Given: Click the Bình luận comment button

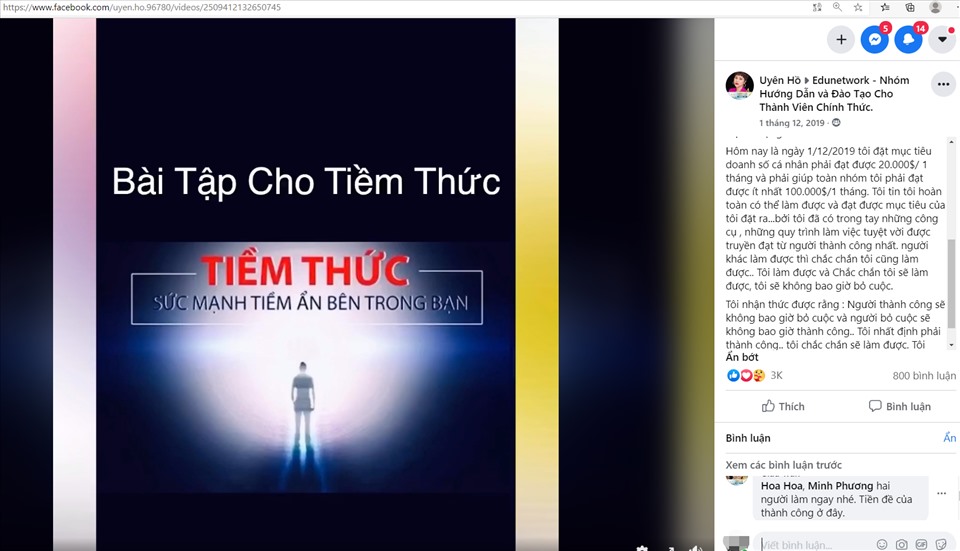Looking at the screenshot, I should point(900,406).
